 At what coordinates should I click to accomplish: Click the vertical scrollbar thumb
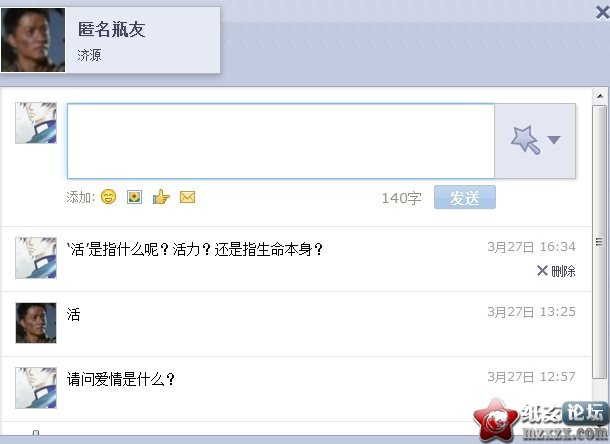599,241
